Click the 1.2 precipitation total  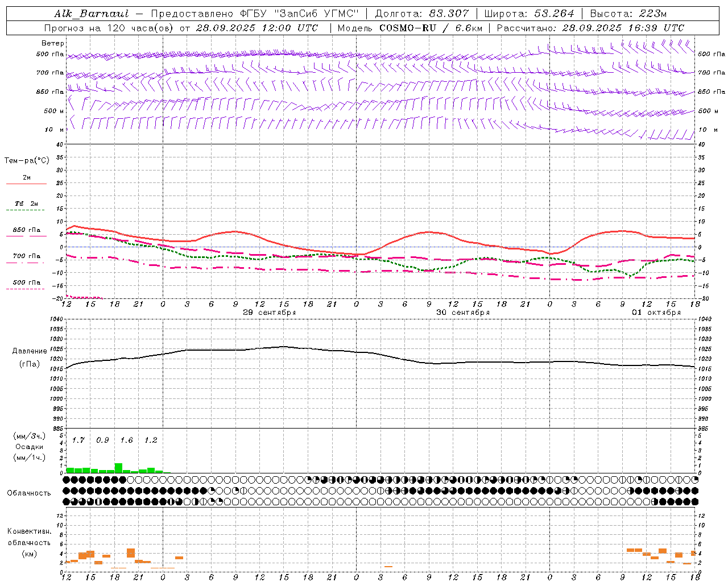coord(151,440)
